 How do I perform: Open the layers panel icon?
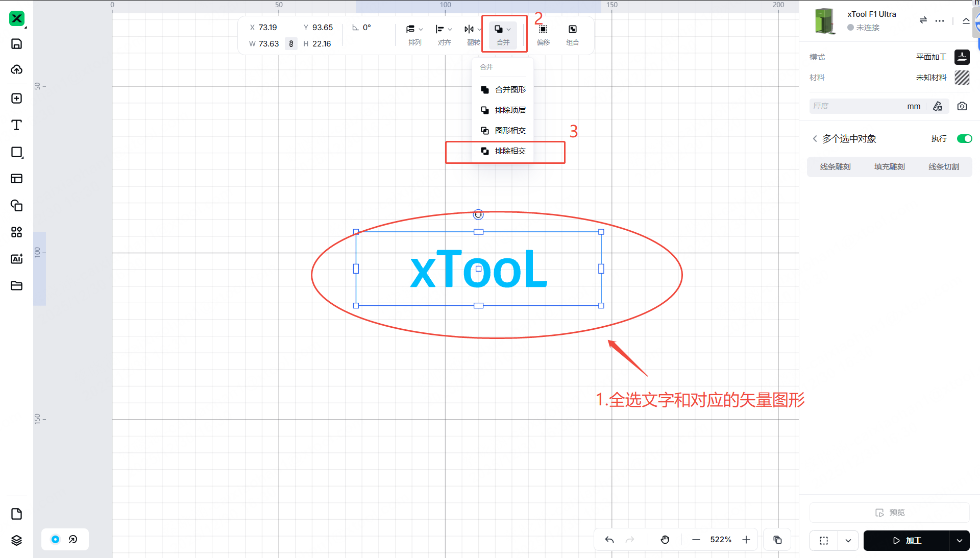pos(16,540)
